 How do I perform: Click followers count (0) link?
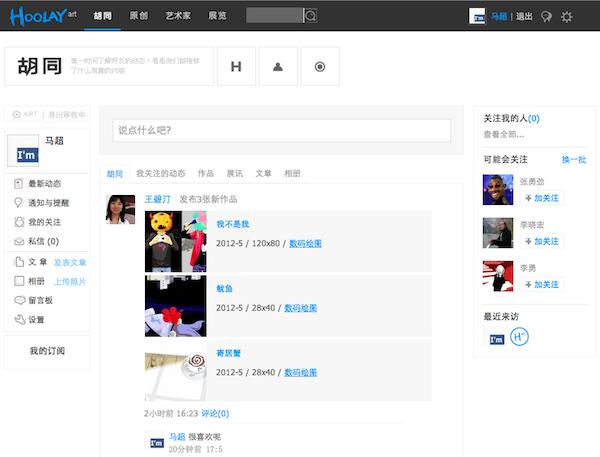534,119
